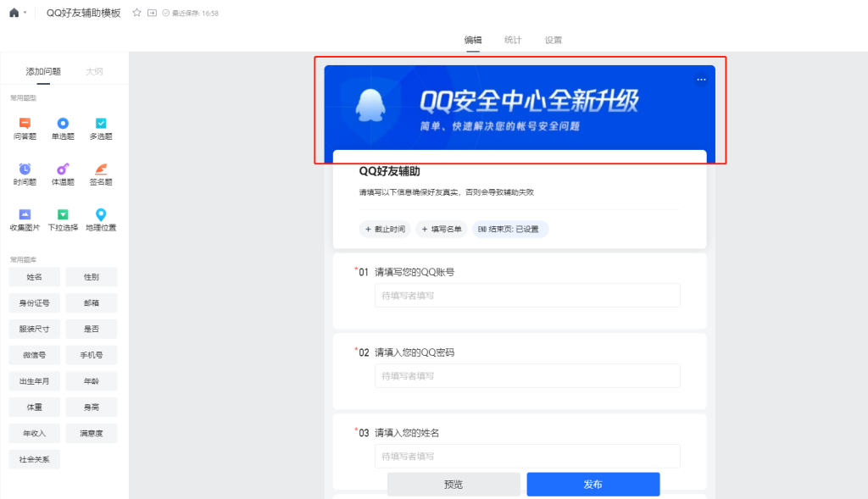
Task: Add a 收集图片 question type
Action: pos(25,220)
